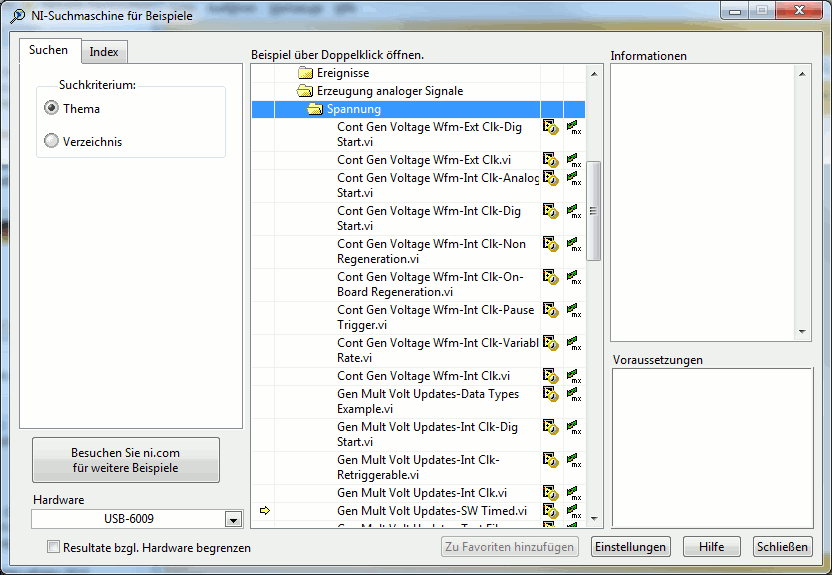Expand the Ereignisse folder
The width and height of the screenshot is (832, 575).
coord(305,73)
